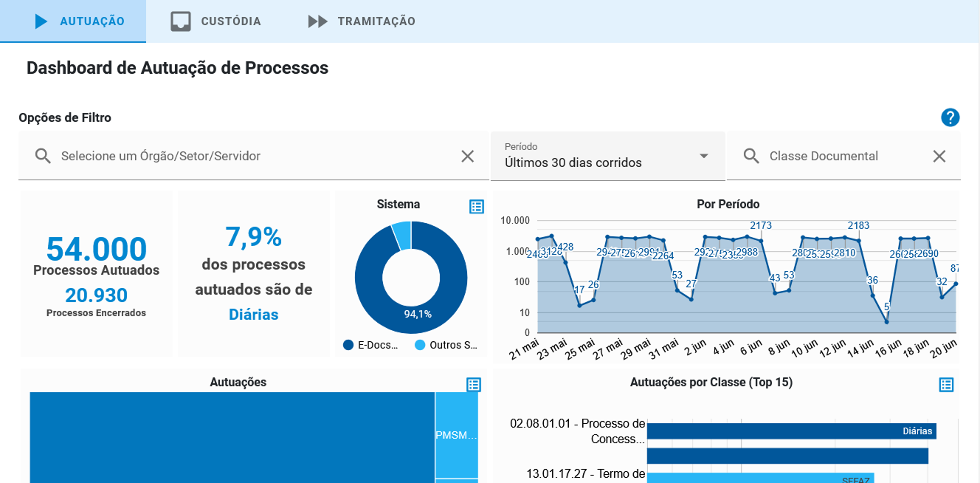Open the help question mark icon

pos(950,117)
